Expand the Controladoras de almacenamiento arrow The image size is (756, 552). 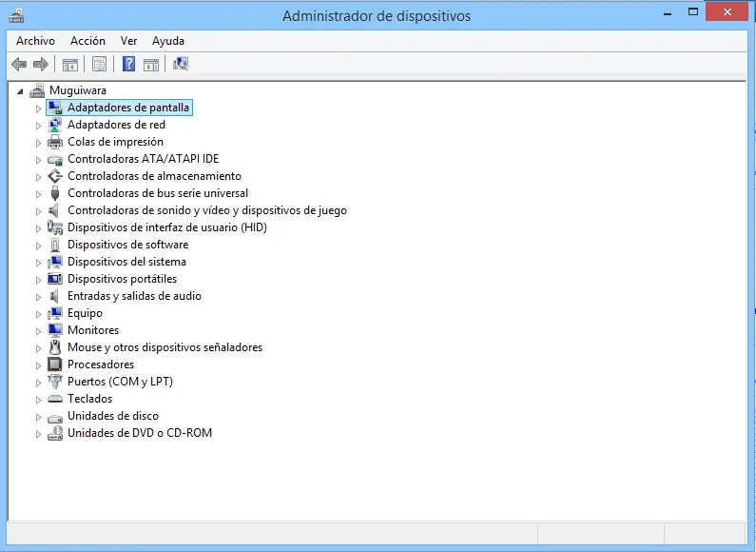38,177
